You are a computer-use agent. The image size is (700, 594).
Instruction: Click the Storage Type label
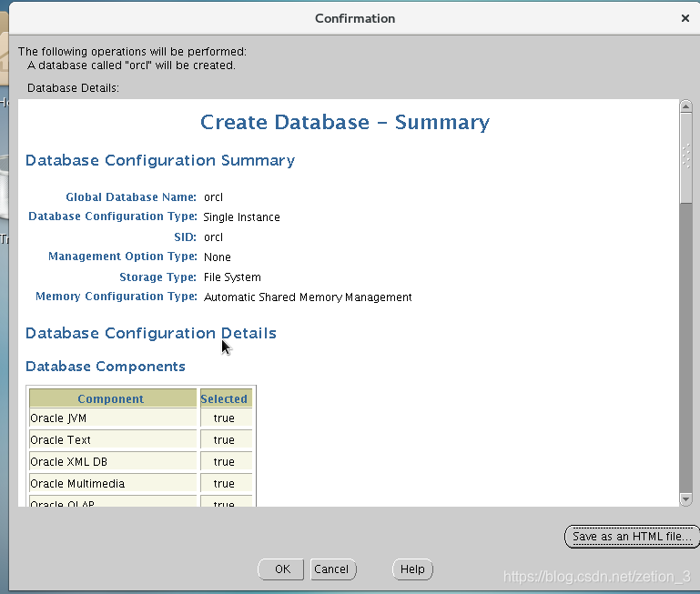158,277
